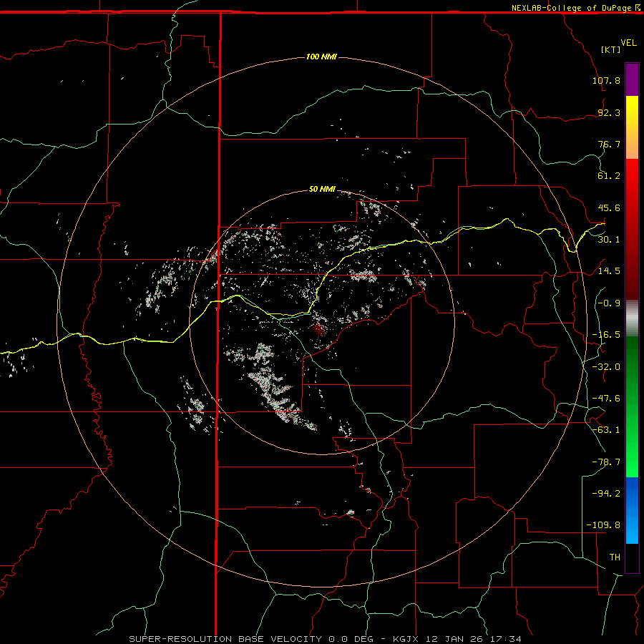Pick the purple segment of velocity color bar
The image size is (644, 644).
click(x=632, y=79)
